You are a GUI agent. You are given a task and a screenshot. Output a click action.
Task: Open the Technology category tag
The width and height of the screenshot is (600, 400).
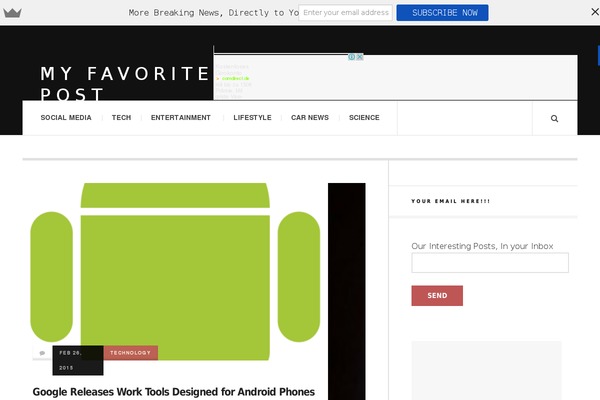(130, 353)
